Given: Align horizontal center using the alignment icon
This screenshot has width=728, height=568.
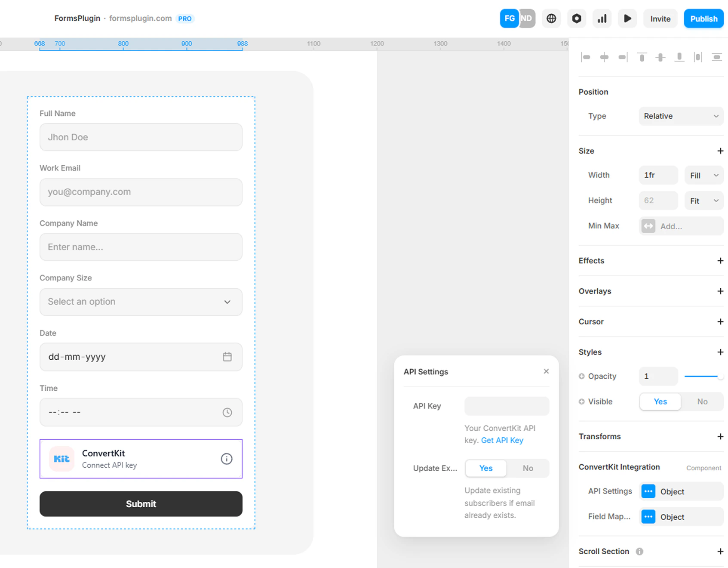Looking at the screenshot, I should [604, 57].
